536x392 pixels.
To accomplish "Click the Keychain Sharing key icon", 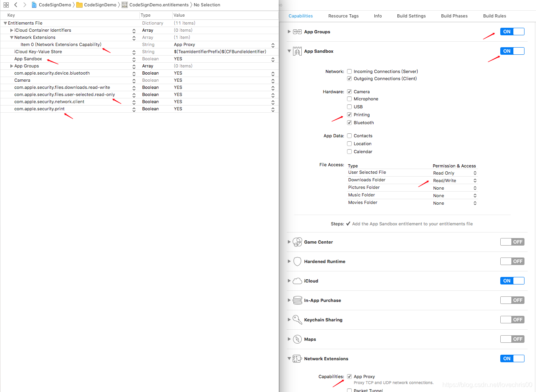I will [297, 319].
